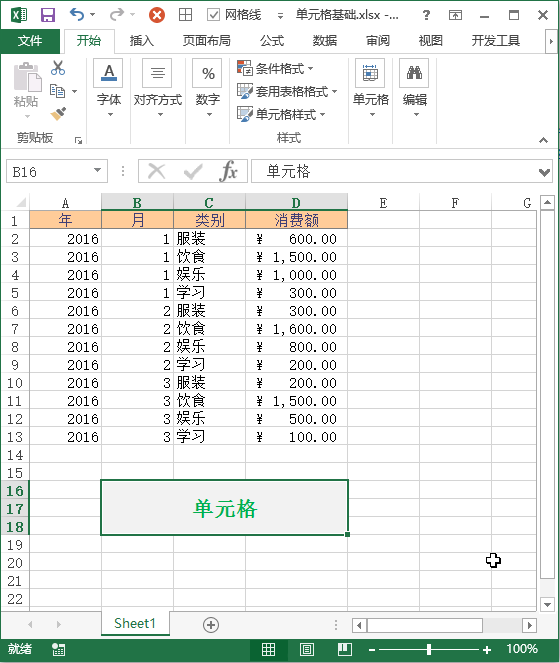Viewport: 560px width, 663px height.
Task: Click the 100% zoom level
Action: tap(522, 649)
